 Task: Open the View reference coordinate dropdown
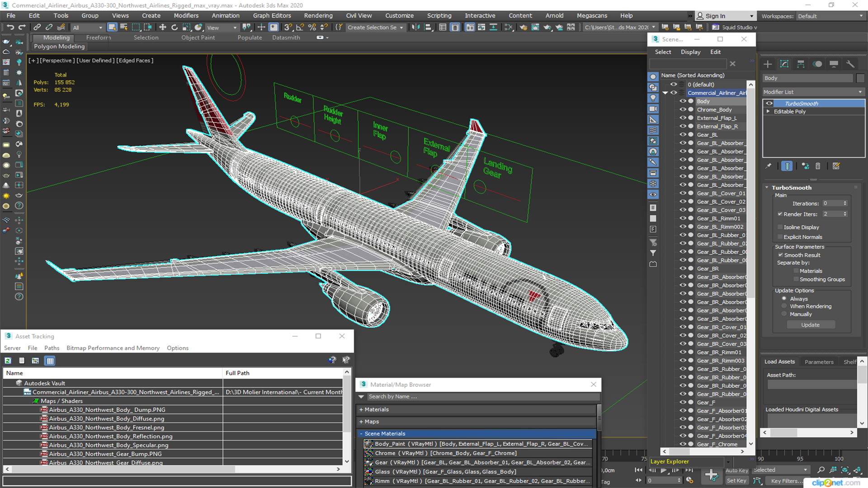coord(222,28)
